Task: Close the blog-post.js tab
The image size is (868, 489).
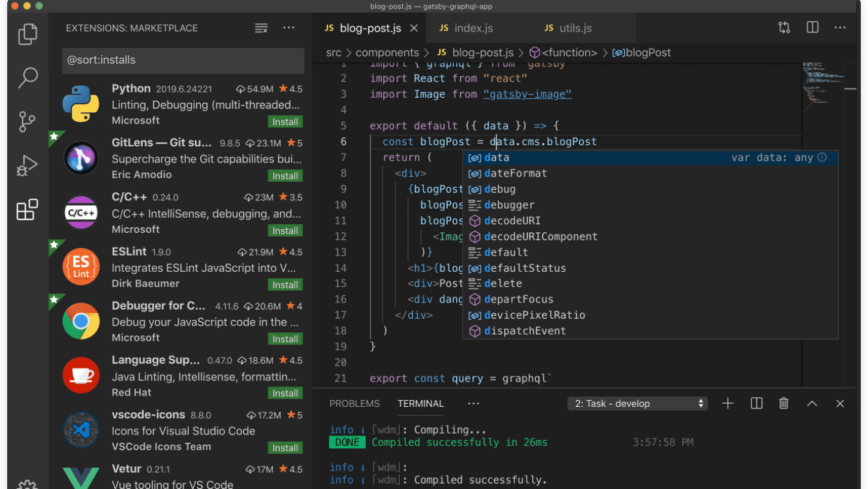Action: (414, 28)
